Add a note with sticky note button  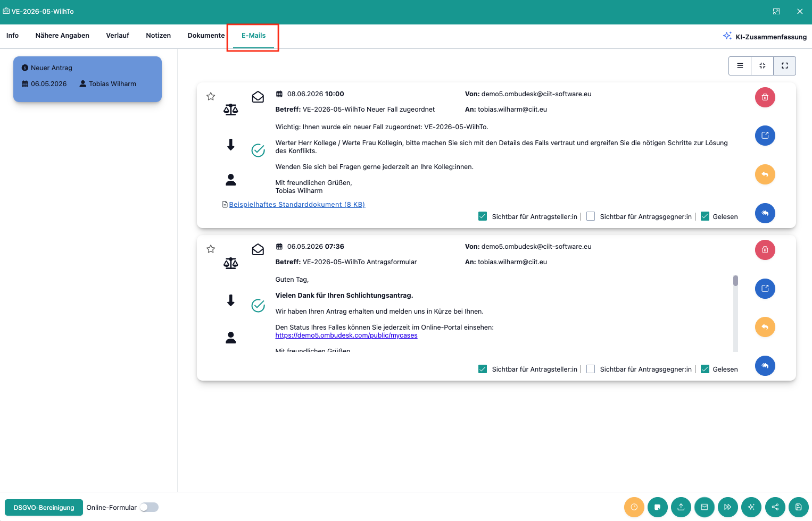(x=657, y=507)
